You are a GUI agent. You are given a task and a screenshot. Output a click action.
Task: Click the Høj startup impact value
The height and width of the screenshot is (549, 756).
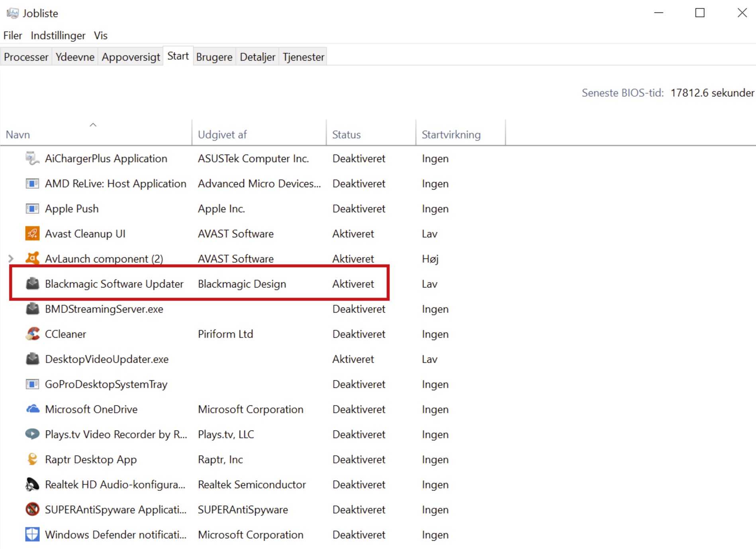point(430,259)
